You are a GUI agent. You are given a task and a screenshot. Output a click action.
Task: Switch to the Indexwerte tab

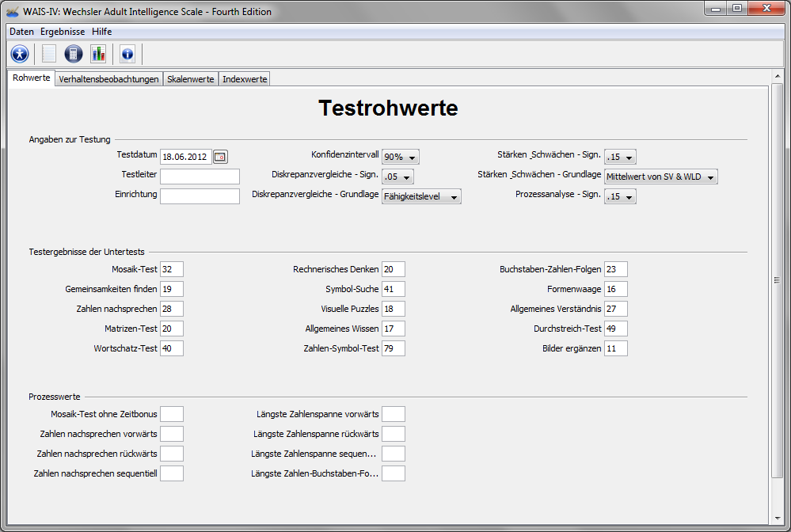(245, 79)
